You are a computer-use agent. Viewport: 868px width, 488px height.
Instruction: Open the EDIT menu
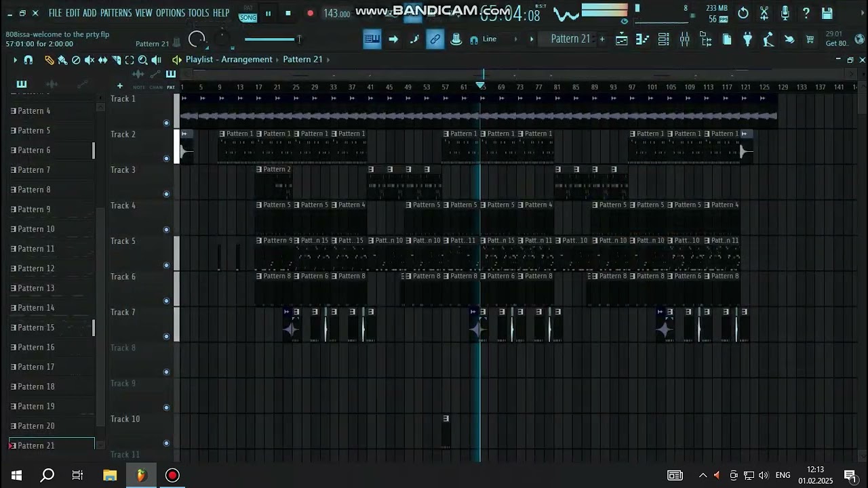tap(73, 13)
